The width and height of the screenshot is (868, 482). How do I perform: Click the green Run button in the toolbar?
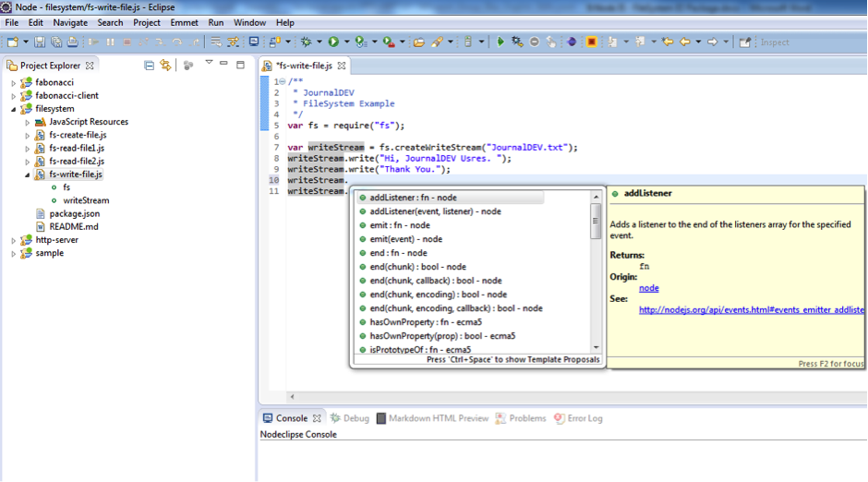pos(333,42)
